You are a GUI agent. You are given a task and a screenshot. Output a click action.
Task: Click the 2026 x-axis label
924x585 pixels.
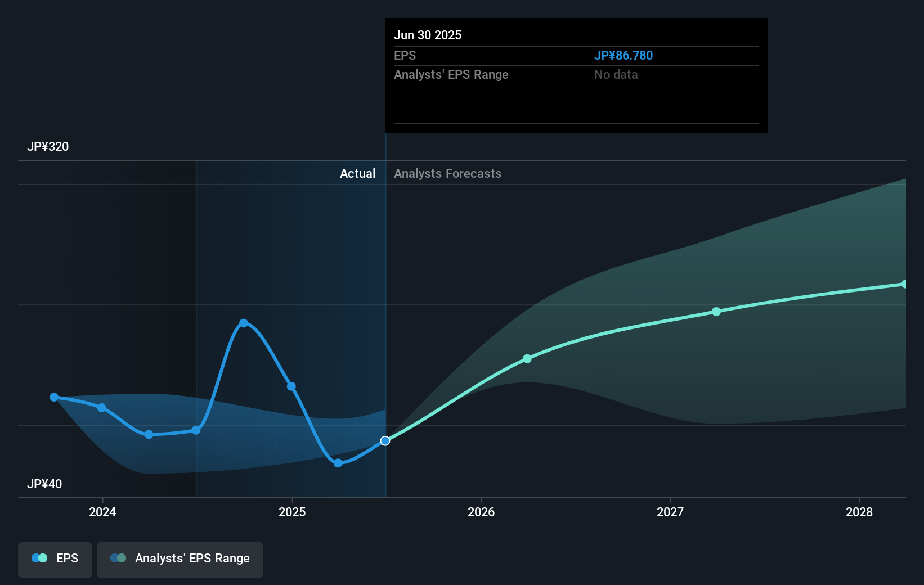(481, 512)
